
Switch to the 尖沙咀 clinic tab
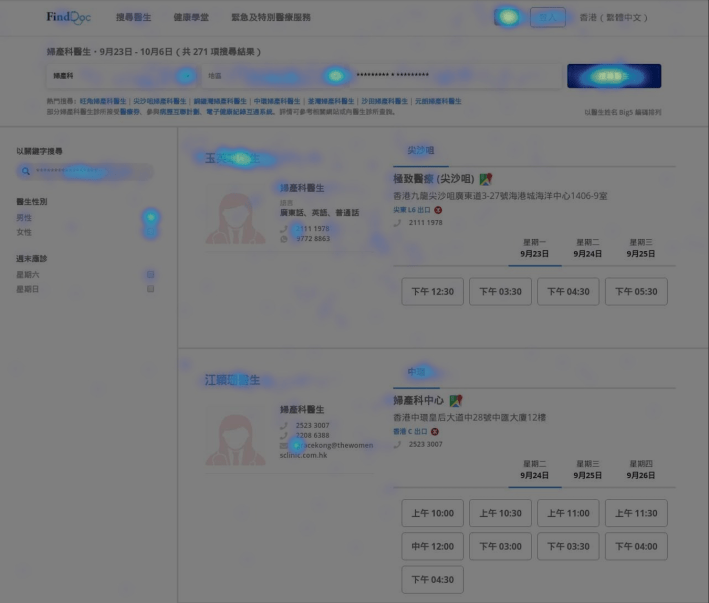420,150
